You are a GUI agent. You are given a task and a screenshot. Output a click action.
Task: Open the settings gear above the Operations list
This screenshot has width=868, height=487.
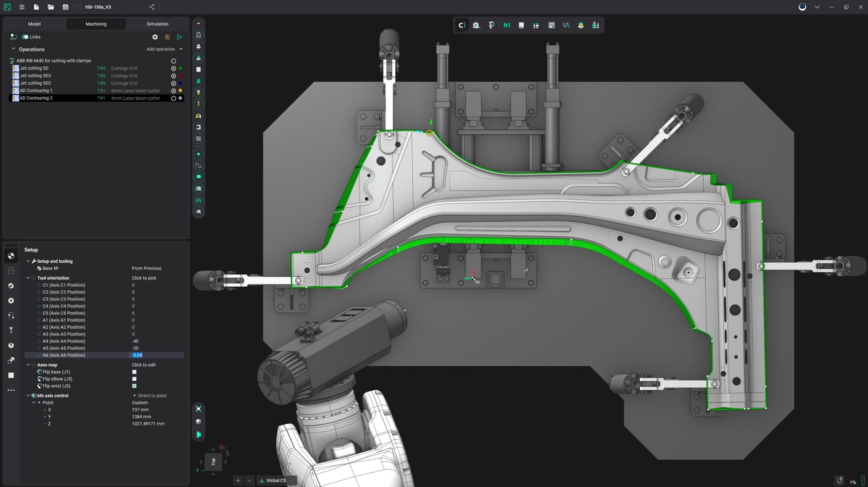coord(155,37)
